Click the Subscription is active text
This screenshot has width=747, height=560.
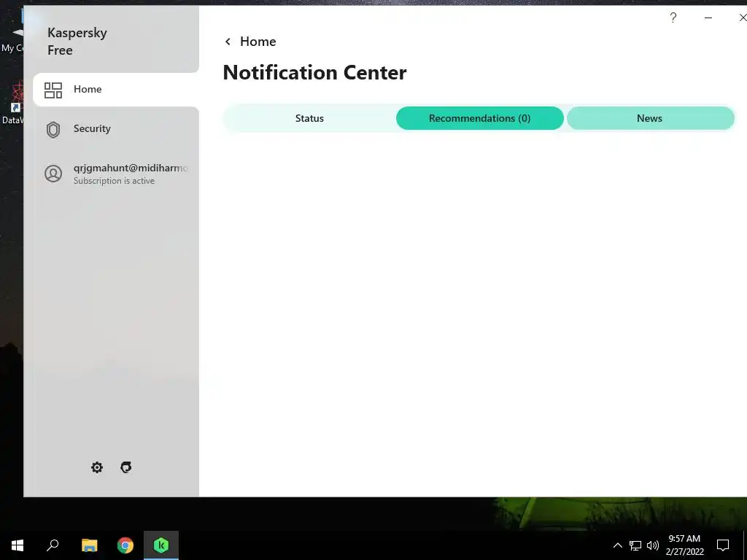tap(114, 181)
